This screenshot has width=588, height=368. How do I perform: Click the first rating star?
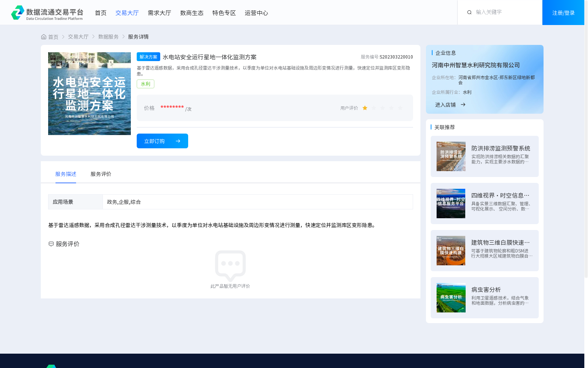coord(365,108)
